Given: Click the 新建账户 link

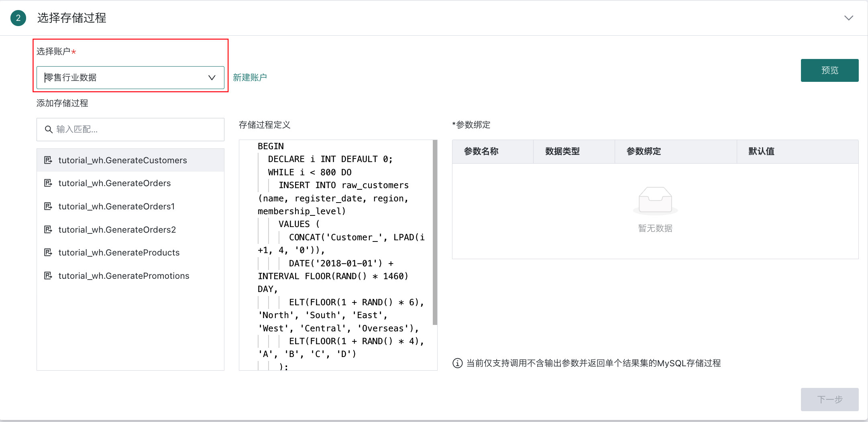Looking at the screenshot, I should [x=250, y=77].
